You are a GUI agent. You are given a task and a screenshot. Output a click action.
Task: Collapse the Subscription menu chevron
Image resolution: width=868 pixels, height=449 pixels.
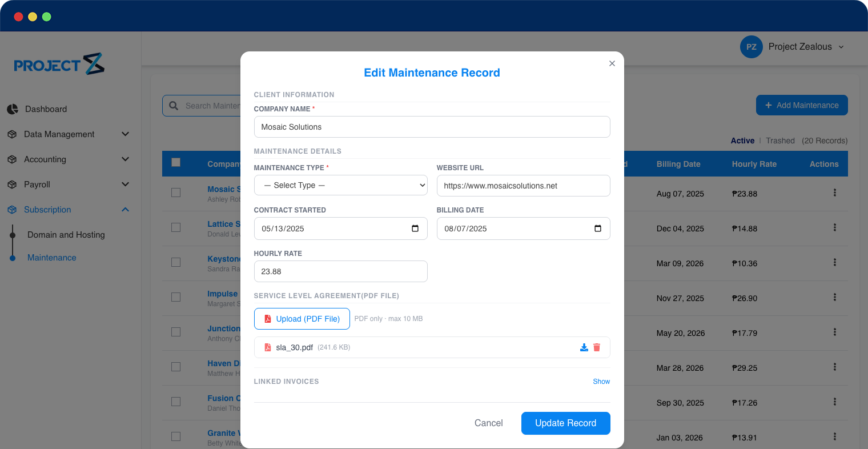click(x=126, y=210)
